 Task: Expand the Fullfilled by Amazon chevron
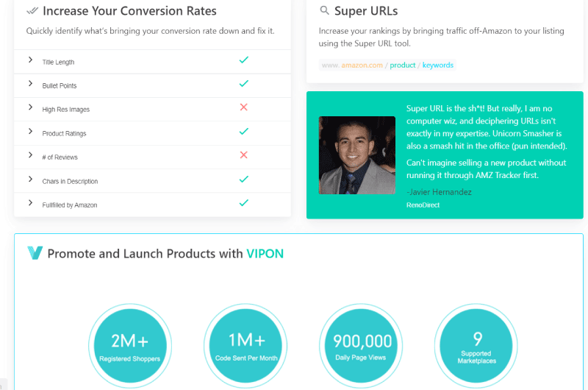[30, 202]
